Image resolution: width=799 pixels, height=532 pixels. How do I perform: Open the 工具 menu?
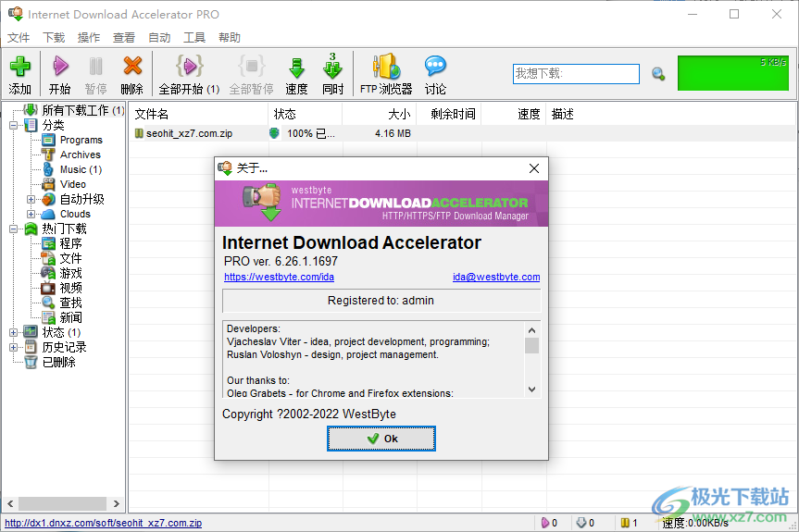[x=194, y=38]
